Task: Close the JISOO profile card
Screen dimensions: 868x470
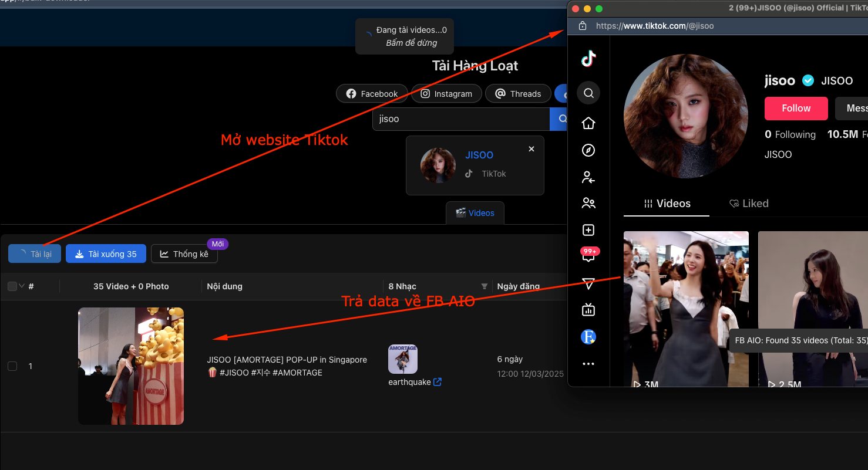Action: click(x=531, y=149)
